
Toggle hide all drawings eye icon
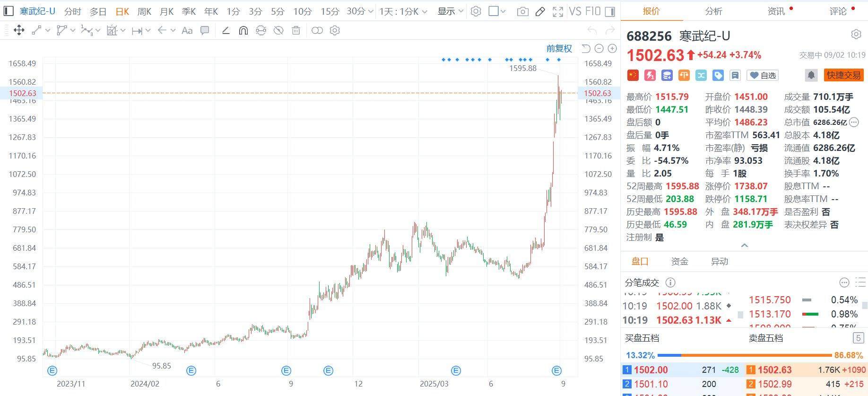tap(278, 31)
